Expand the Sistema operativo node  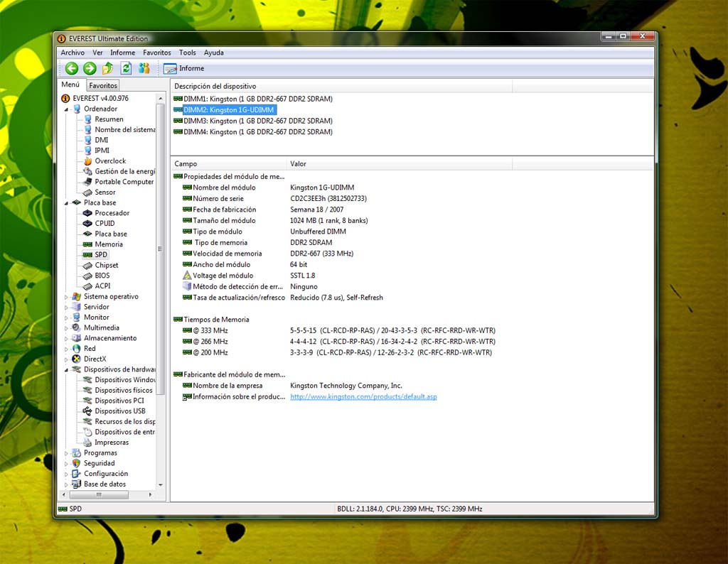click(66, 297)
